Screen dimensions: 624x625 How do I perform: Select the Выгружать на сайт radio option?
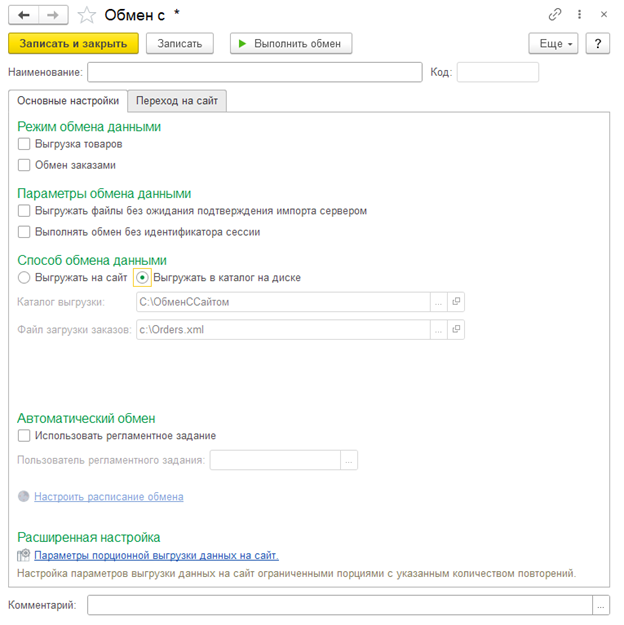(25, 277)
